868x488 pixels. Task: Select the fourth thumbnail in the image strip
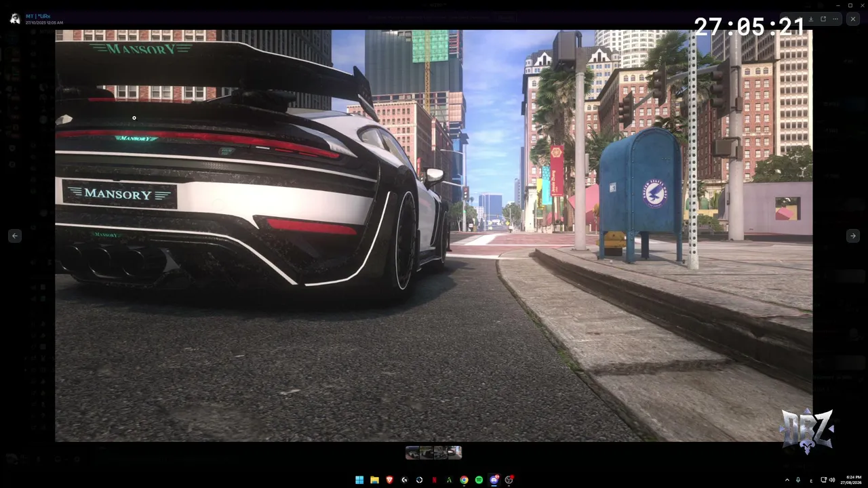tap(455, 452)
